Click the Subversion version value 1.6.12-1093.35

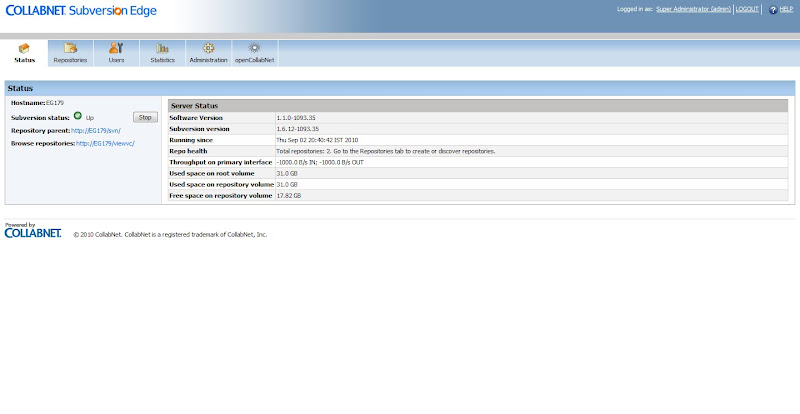point(297,129)
